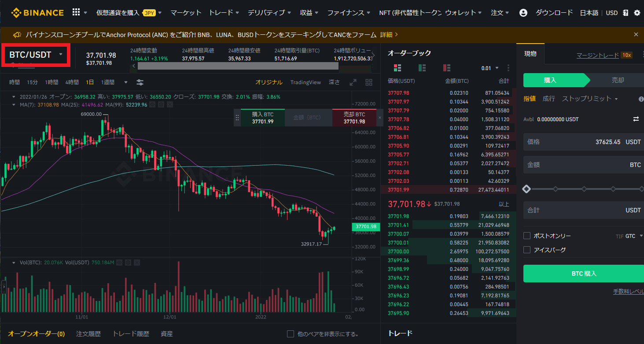Viewport: 644px width, 344px height.
Task: Select the 売却 sell tab
Action: (618, 80)
